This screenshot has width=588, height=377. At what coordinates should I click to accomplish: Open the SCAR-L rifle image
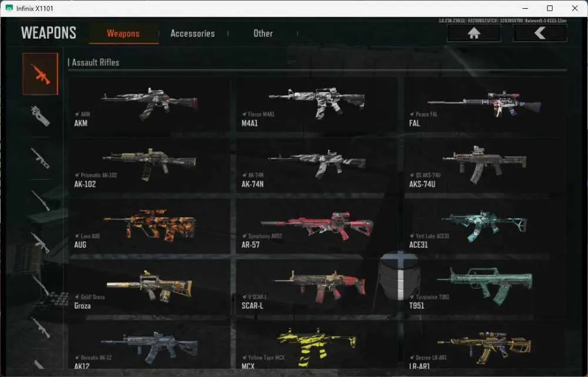coord(320,286)
